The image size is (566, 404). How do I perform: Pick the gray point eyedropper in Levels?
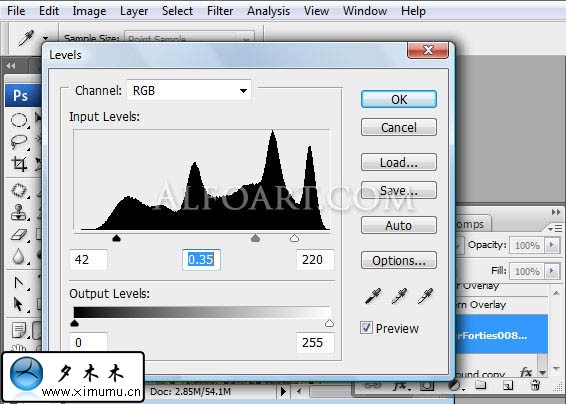(x=399, y=296)
